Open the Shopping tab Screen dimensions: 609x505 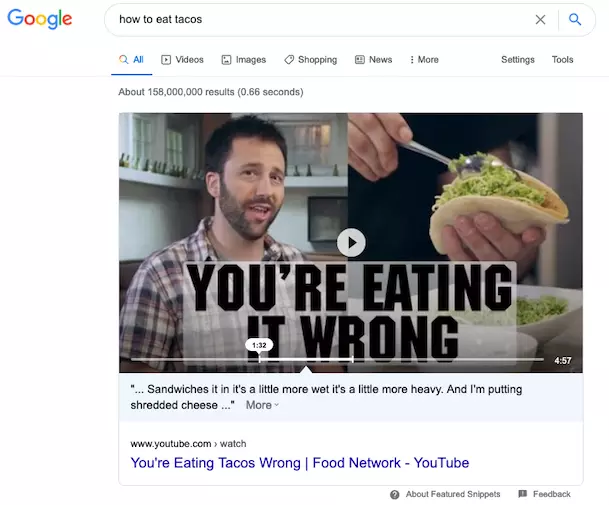pos(310,59)
